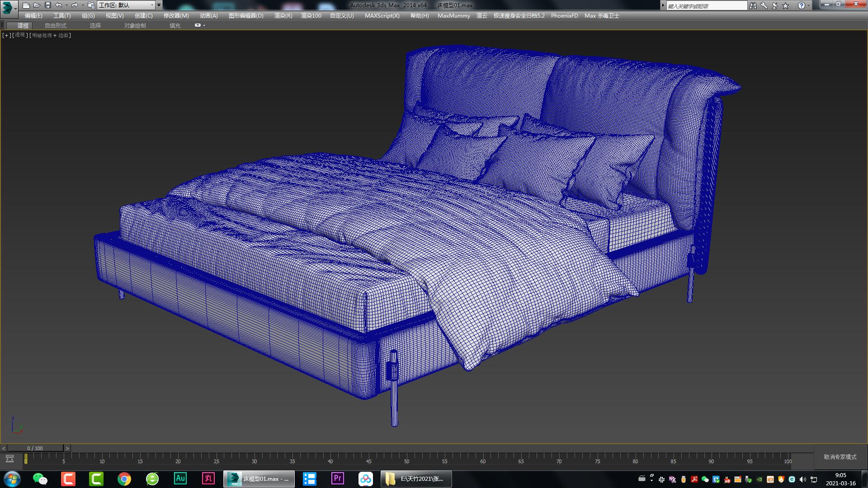This screenshot has width=868, height=488.
Task: Save the current scene via the Save icon
Action: tap(47, 5)
